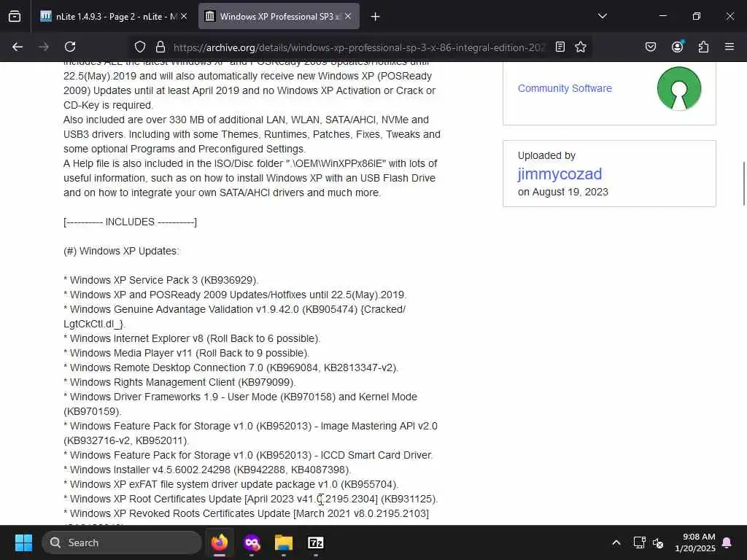Open 7-Zip from the taskbar

tap(315, 542)
